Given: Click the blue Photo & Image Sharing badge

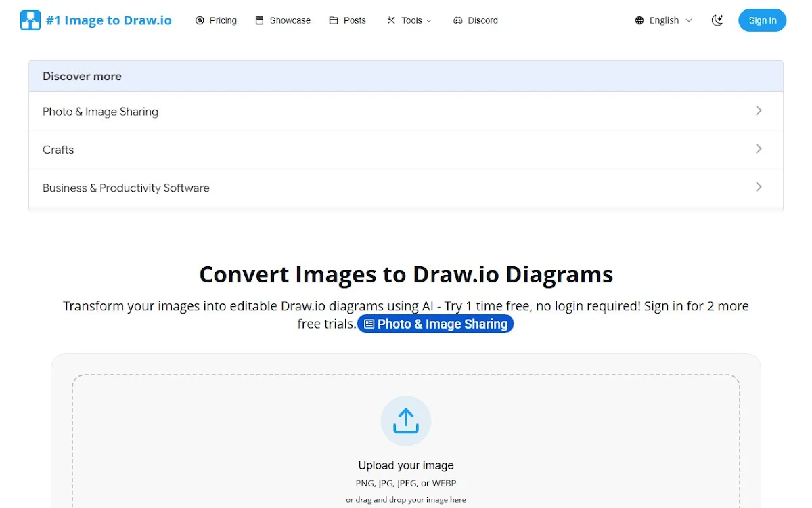Looking at the screenshot, I should [x=436, y=324].
